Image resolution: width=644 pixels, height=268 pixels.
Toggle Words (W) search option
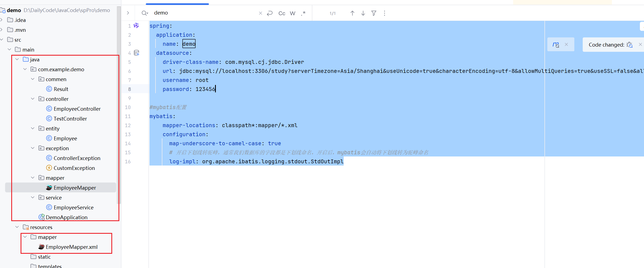point(293,13)
